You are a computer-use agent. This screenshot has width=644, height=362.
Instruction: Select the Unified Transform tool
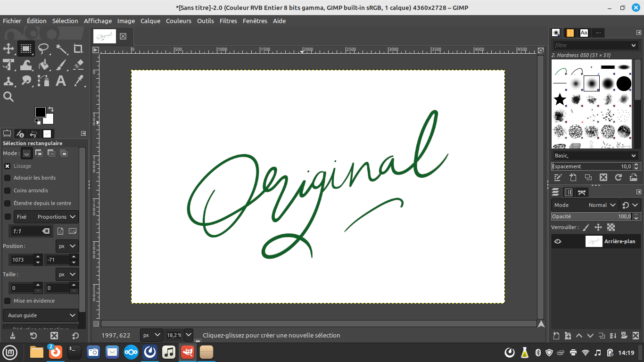coord(8,65)
